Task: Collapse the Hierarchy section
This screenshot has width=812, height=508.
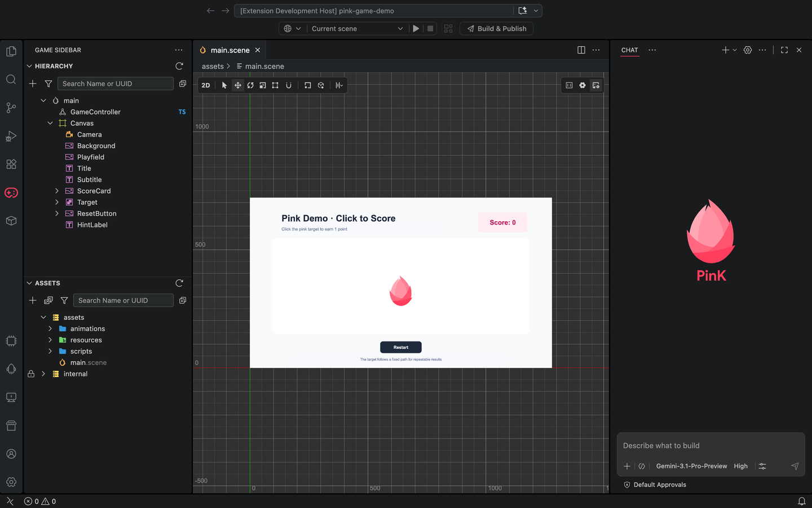Action: [29, 66]
